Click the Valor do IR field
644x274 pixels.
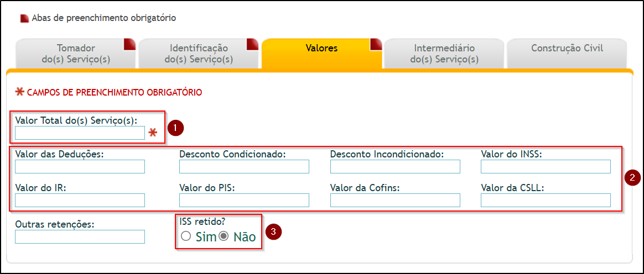(80, 200)
